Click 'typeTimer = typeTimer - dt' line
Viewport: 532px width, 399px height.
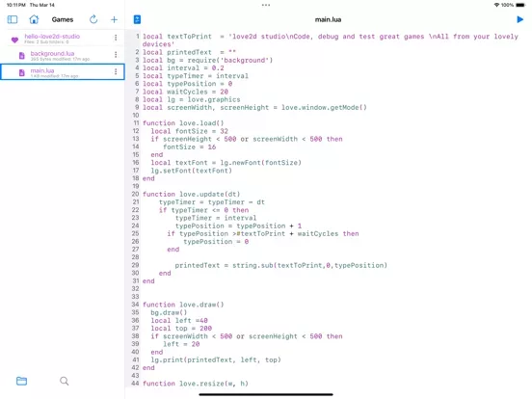click(x=212, y=201)
